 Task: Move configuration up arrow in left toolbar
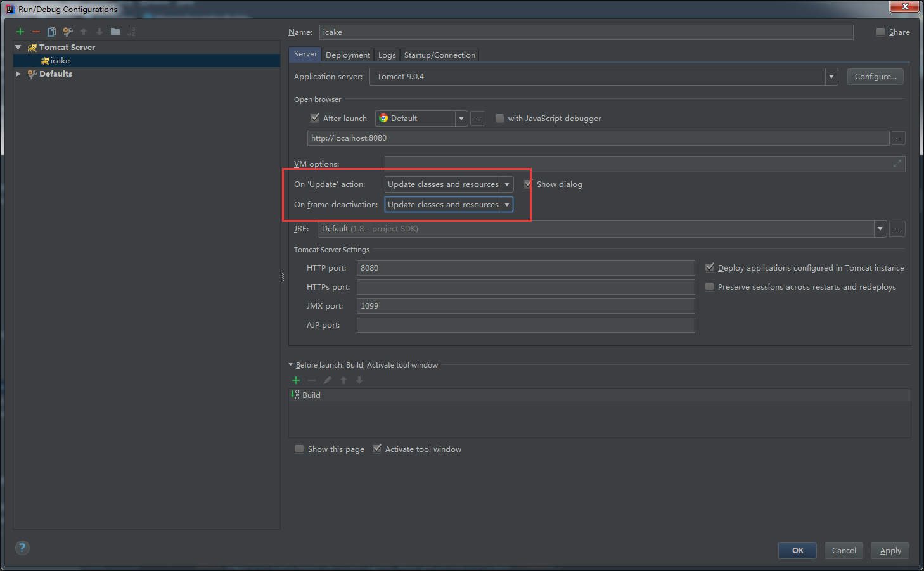[x=84, y=32]
